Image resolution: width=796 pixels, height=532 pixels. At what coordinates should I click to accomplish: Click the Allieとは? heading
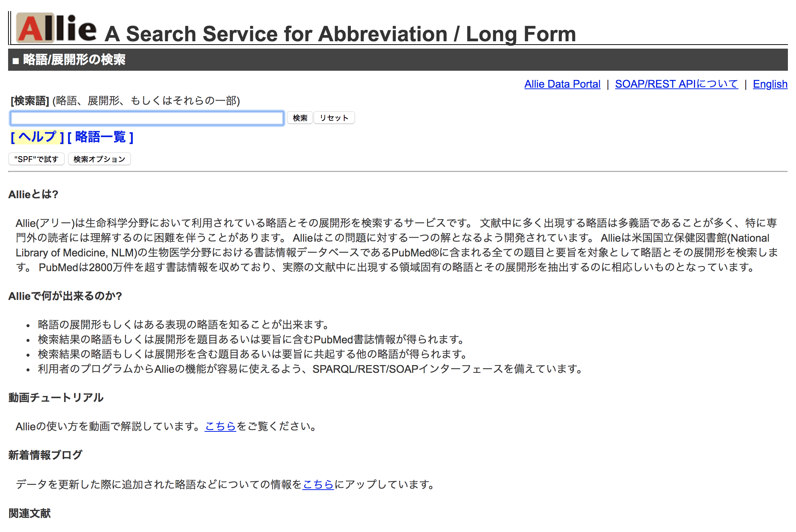(33, 195)
